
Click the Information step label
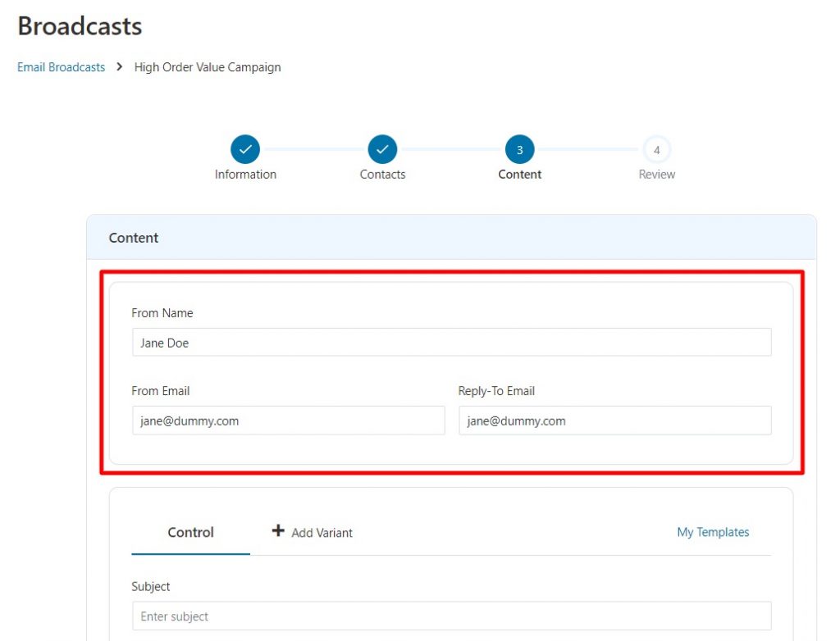(245, 175)
